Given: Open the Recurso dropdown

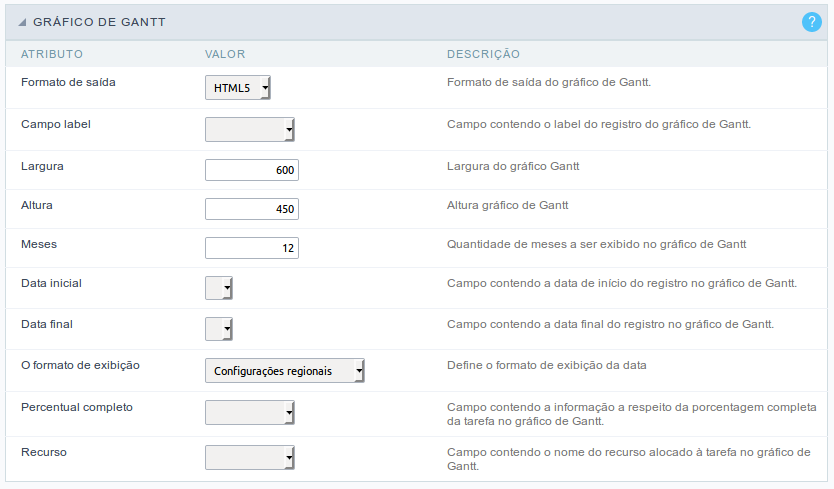Looking at the screenshot, I should (x=249, y=458).
